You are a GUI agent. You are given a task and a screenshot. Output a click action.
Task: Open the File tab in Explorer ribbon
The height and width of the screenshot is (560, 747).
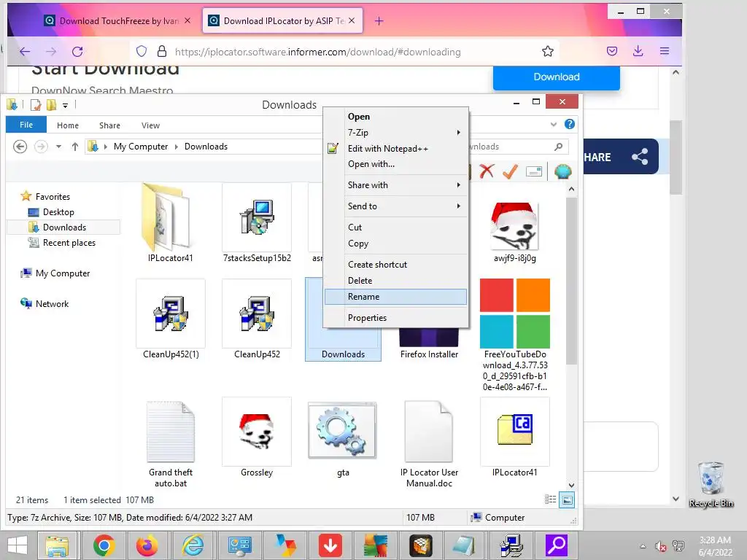pyautogui.click(x=26, y=125)
